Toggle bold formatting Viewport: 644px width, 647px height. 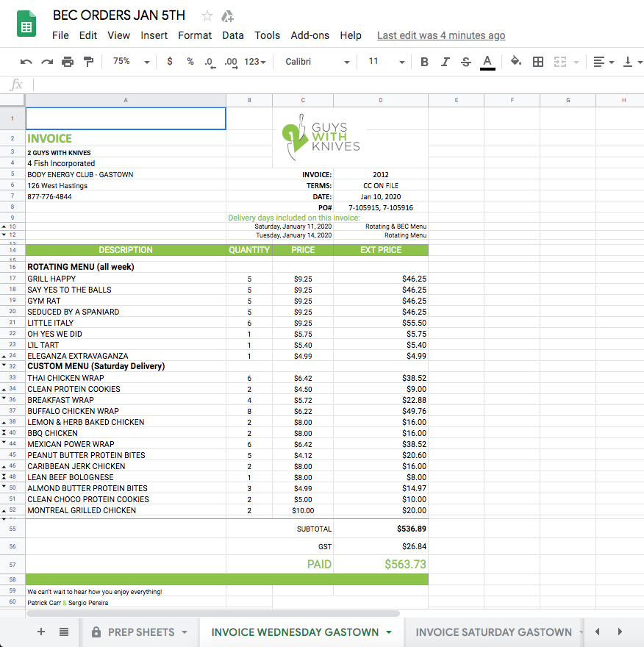click(x=424, y=62)
